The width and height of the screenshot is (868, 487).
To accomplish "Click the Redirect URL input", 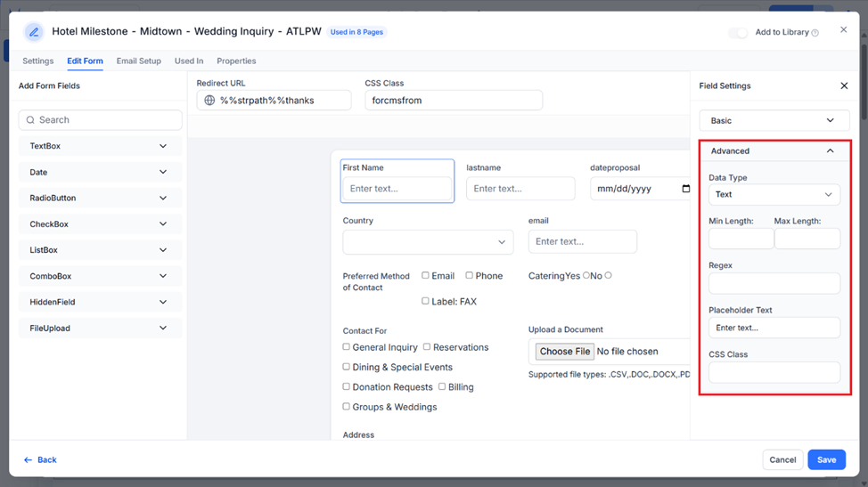I will click(274, 100).
